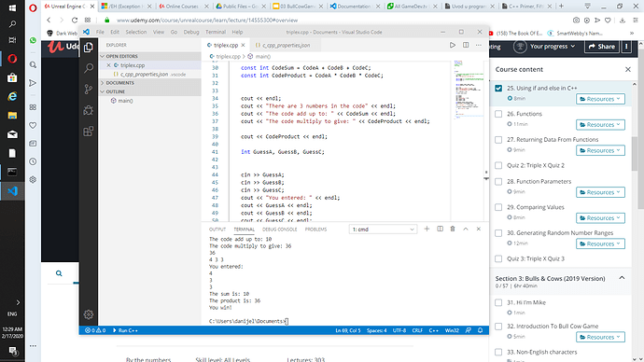The image size is (644, 362).
Task: Open Resources dropdown for lecture 28
Action: 600,192
